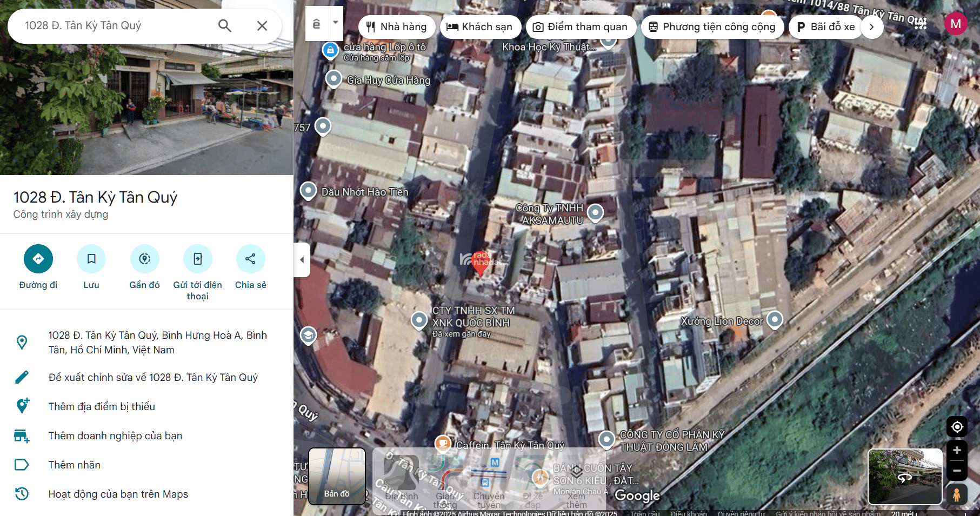
Task: Clear the search box with the X
Action: (262, 25)
